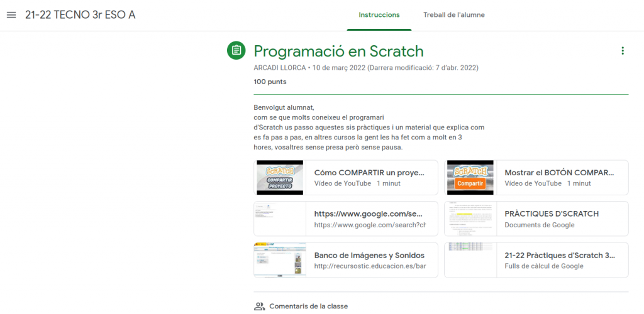Switch to Treball de l'alumne tab
The height and width of the screenshot is (314, 644).
[x=453, y=15]
